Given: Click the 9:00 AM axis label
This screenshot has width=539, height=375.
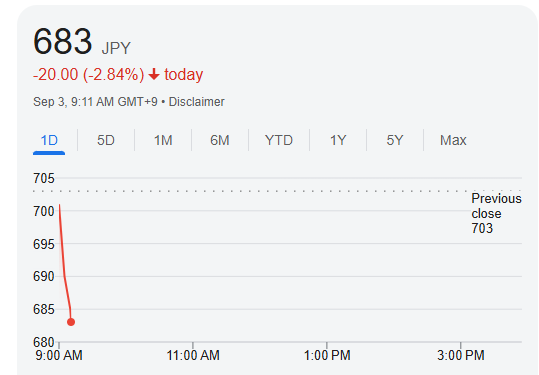Looking at the screenshot, I should [x=59, y=355].
